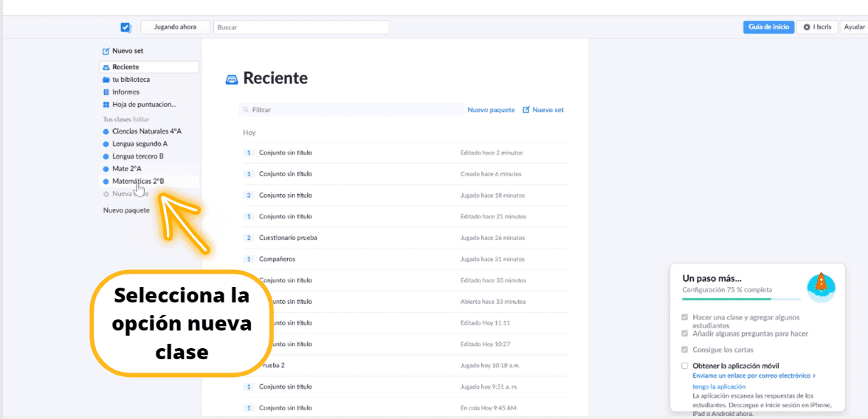Focus the Buscar search field
Viewport: 868px width, 419px height.
pos(301,27)
